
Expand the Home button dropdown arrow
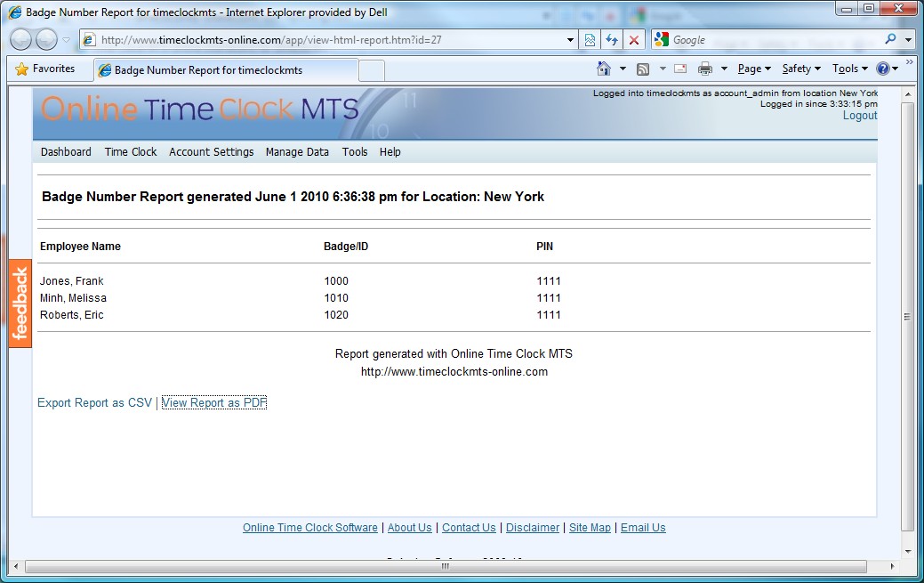tap(623, 69)
